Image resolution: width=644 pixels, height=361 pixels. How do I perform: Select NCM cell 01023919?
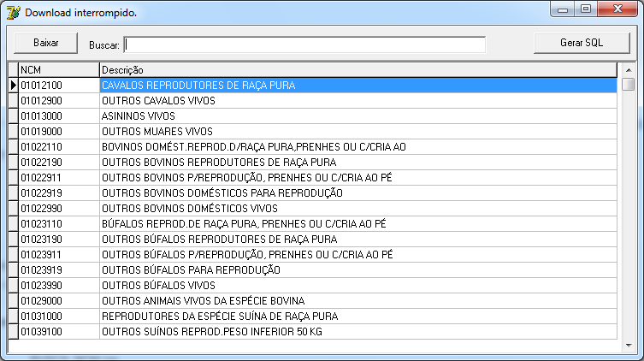[59, 270]
